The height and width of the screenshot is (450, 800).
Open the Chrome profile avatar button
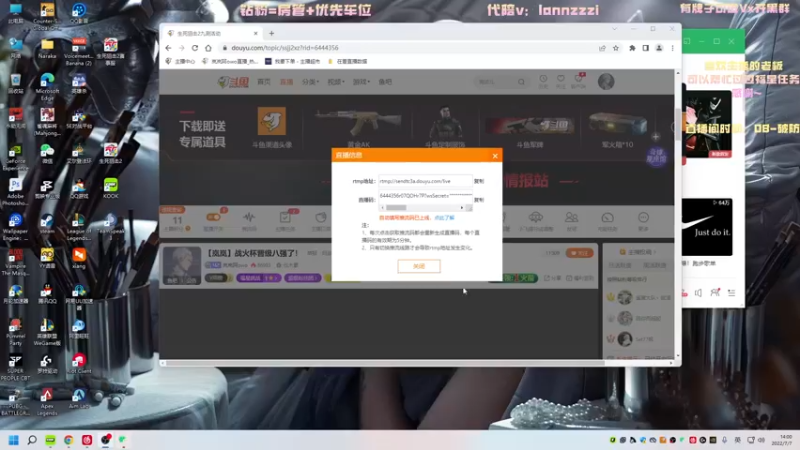(x=659, y=48)
